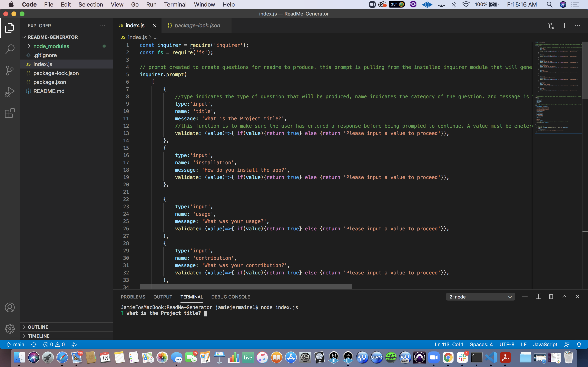Split the editor using the toolbar icon

tap(564, 25)
